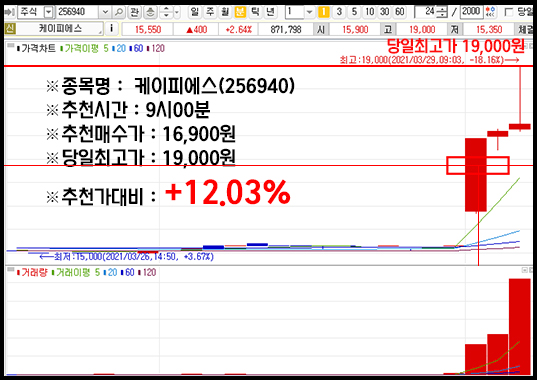This screenshot has width=537, height=380.
Task: Click the 60-minute interval button
Action: point(400,12)
